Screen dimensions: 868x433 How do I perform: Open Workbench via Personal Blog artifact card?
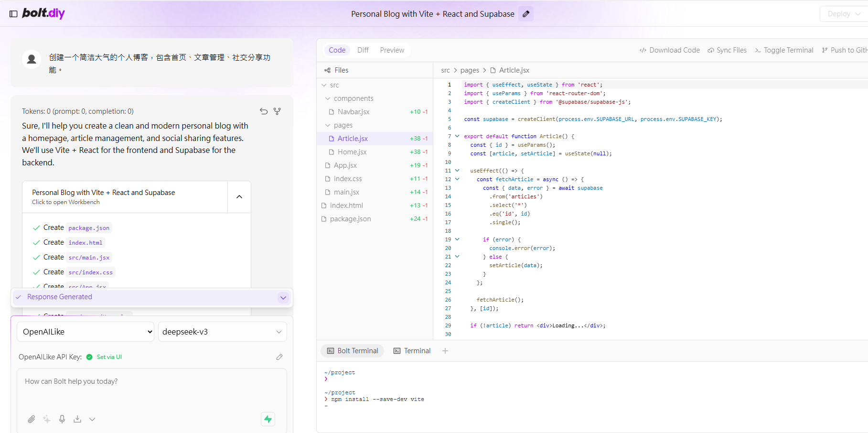125,197
